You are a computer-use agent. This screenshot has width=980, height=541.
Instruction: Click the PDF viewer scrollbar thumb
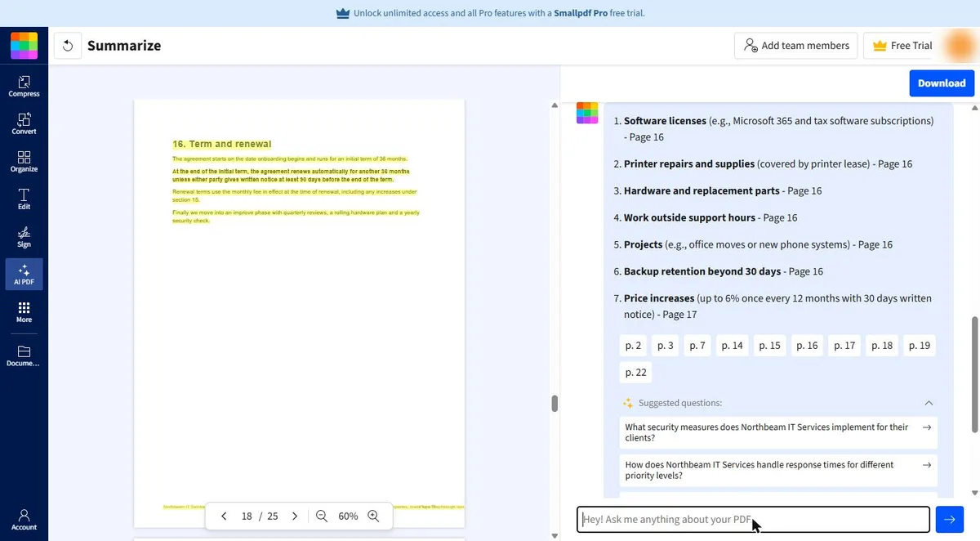555,403
